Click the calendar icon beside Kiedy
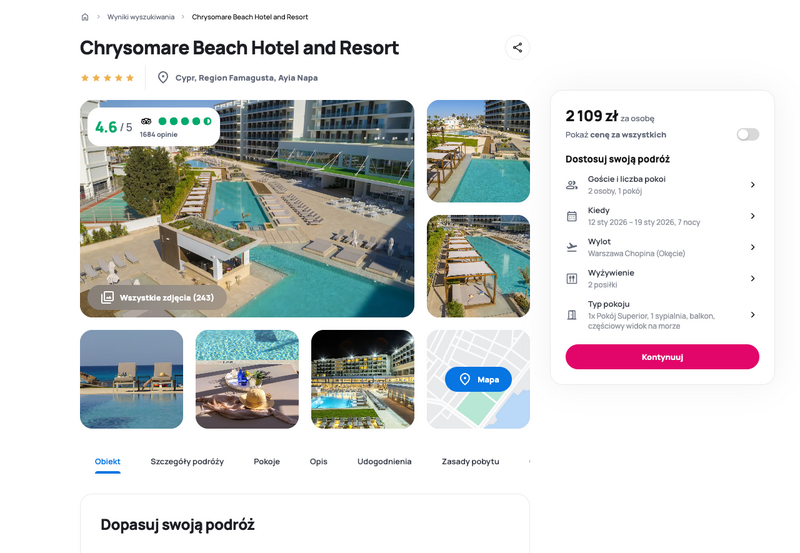The width and height of the screenshot is (800, 553). coord(572,216)
